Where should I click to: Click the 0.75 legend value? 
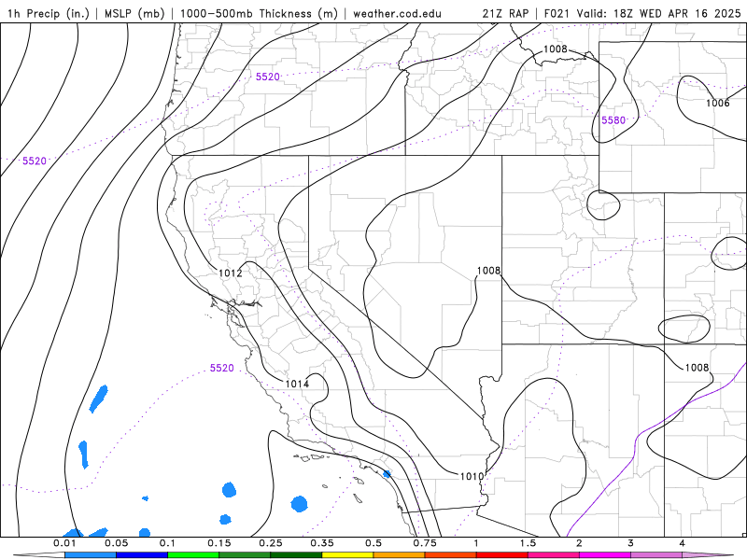425,543
